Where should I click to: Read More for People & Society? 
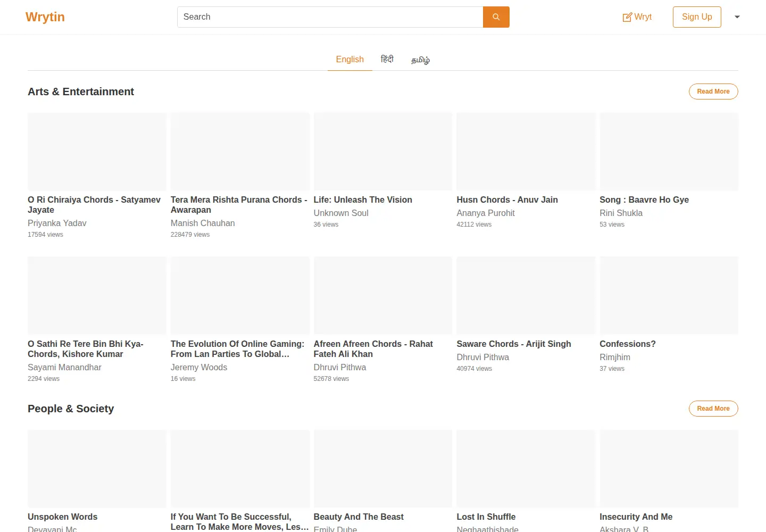click(x=713, y=409)
